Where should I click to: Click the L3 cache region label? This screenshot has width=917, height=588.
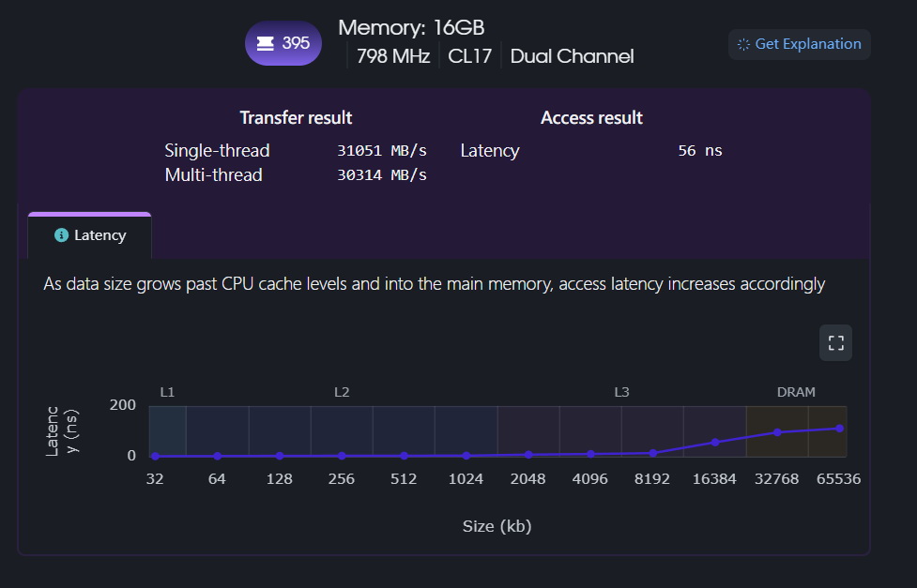[x=621, y=392]
